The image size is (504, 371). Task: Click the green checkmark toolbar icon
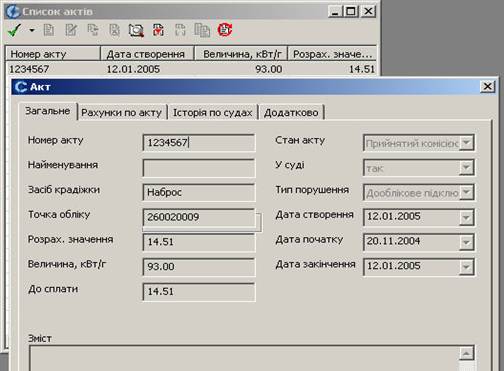pos(14,30)
